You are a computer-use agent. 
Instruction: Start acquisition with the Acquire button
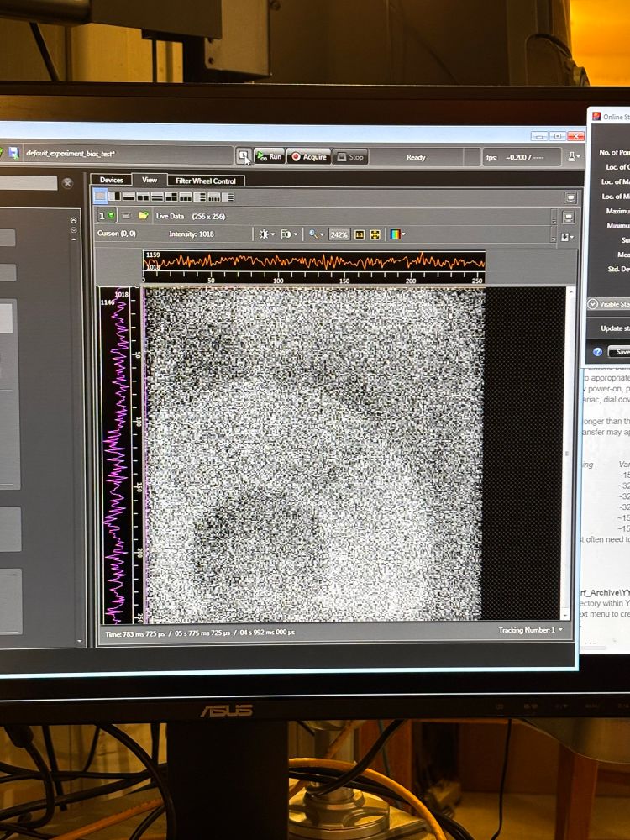309,156
